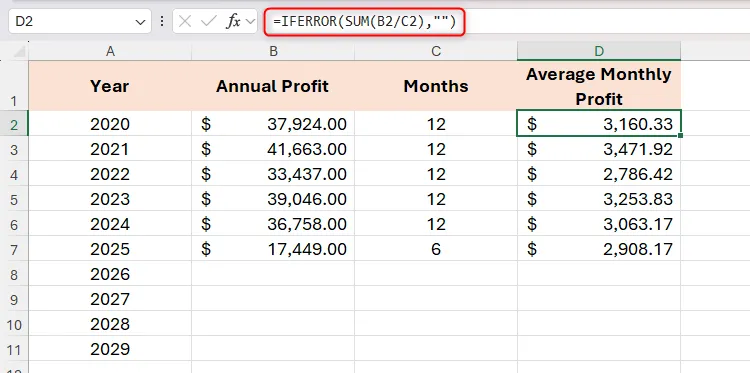Select row 6 header
The height and width of the screenshot is (373, 750).
(x=14, y=223)
